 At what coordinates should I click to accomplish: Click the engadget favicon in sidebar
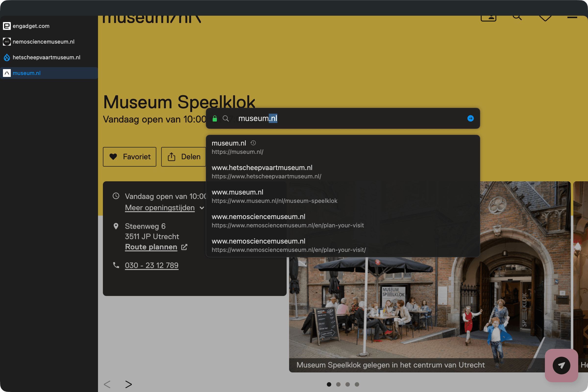tap(7, 26)
